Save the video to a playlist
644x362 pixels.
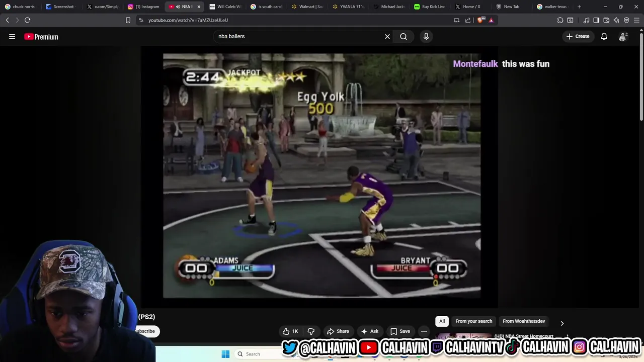pyautogui.click(x=400, y=331)
